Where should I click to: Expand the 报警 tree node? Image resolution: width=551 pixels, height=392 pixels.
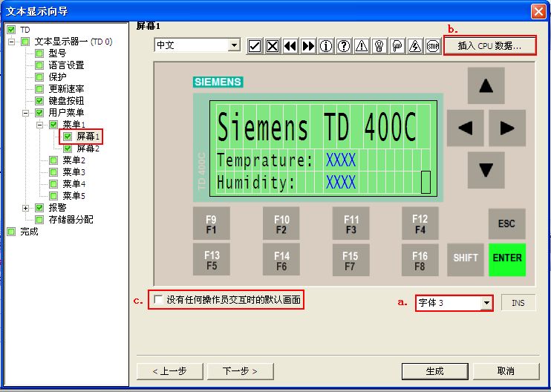pyautogui.click(x=26, y=208)
